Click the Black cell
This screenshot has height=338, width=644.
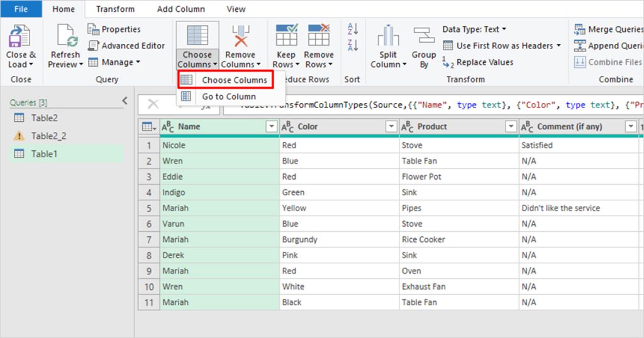click(339, 302)
